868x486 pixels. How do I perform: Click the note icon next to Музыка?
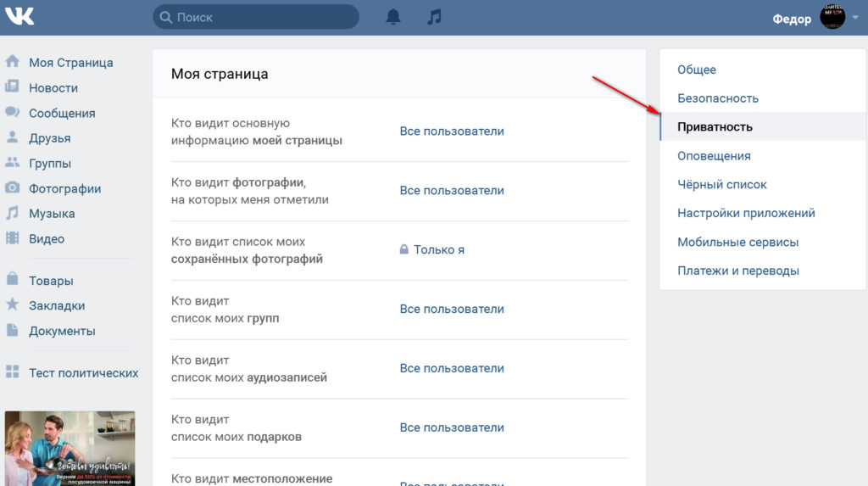12,212
